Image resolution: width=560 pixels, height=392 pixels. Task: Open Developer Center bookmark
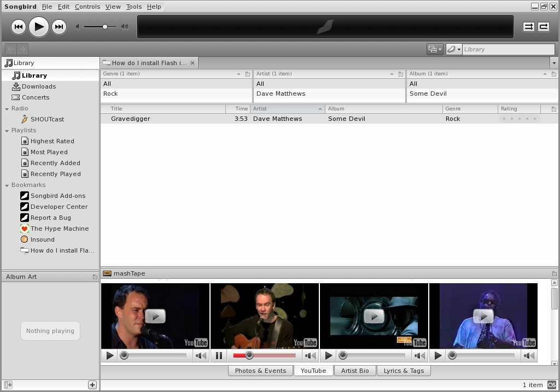pos(51,207)
